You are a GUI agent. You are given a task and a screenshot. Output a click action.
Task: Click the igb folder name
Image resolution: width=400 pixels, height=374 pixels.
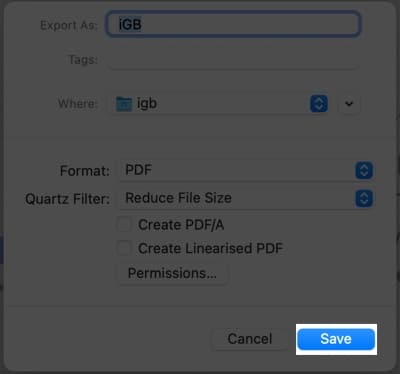[147, 104]
